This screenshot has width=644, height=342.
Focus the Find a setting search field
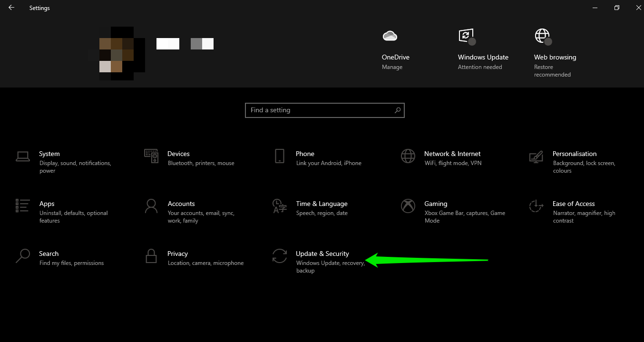[325, 110]
